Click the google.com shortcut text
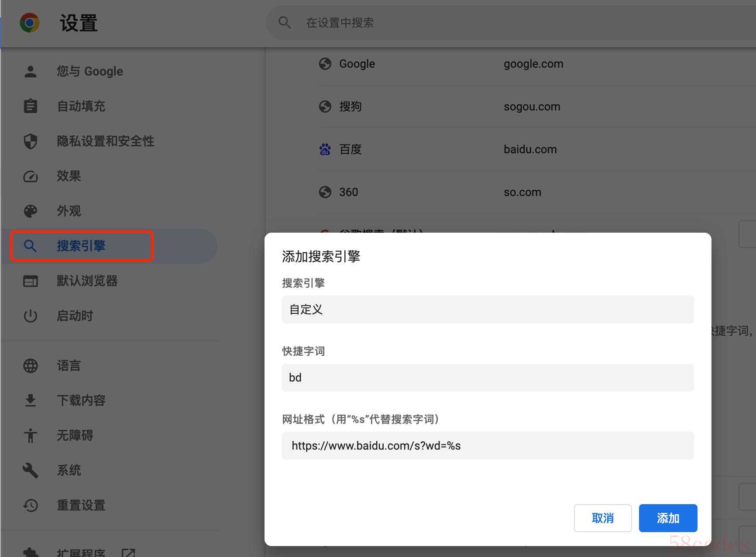The width and height of the screenshot is (756, 557). pyautogui.click(x=533, y=64)
